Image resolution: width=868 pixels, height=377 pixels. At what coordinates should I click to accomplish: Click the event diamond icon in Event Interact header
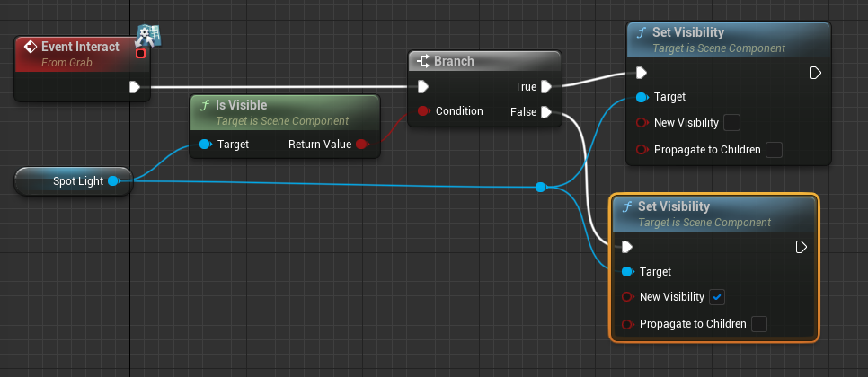point(31,47)
